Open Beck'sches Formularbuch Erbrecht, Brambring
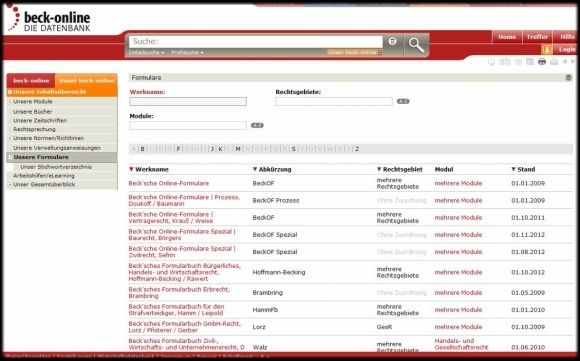This screenshot has height=361, width=580. [179, 293]
